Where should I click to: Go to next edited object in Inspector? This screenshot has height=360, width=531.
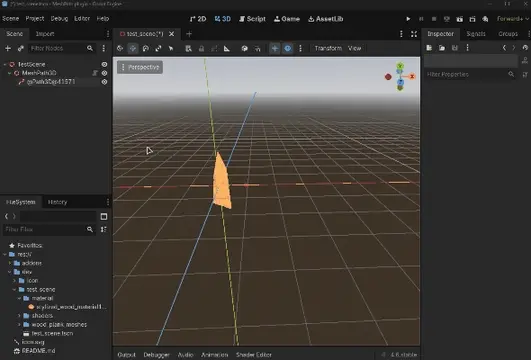pyautogui.click(x=514, y=48)
